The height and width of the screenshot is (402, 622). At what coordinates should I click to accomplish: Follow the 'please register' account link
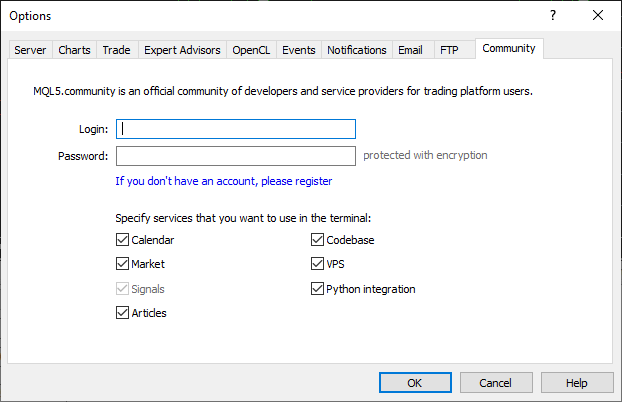pyautogui.click(x=297, y=181)
